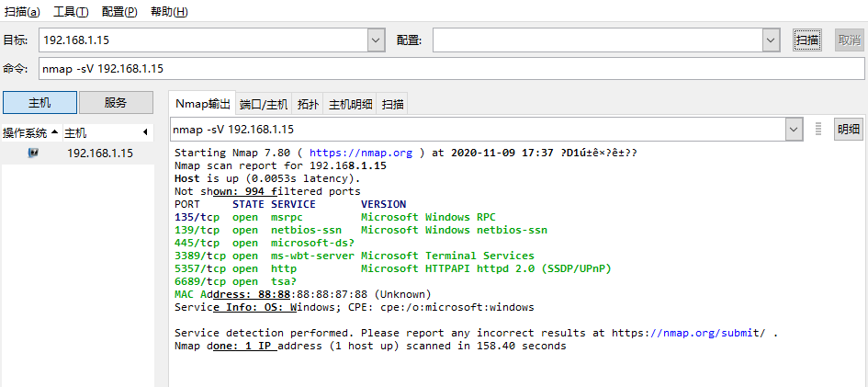
Task: Toggle the 明细 details button
Action: [849, 130]
